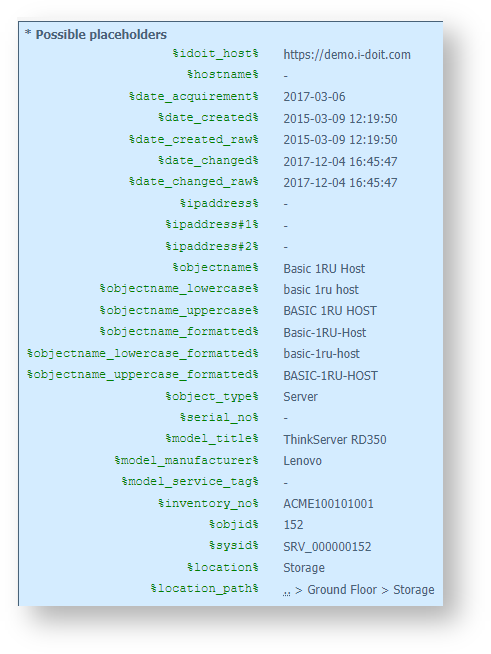Click the %serial_no% placeholder
The width and height of the screenshot is (491, 654).
pos(219,417)
